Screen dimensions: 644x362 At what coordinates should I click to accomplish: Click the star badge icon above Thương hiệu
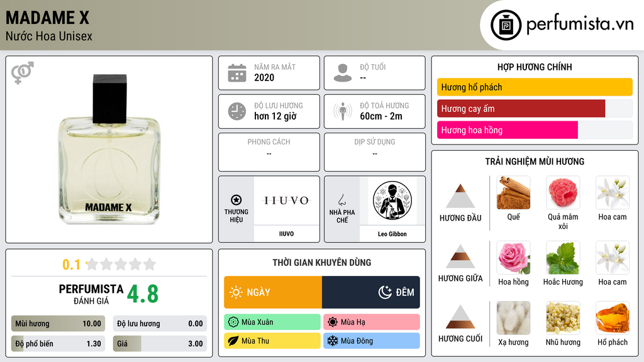pos(236,200)
